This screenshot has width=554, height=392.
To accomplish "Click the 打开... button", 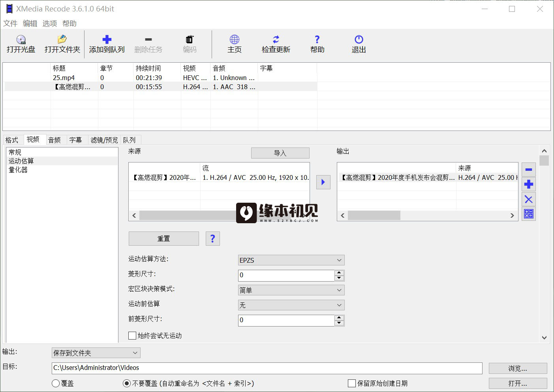I will point(518,383).
